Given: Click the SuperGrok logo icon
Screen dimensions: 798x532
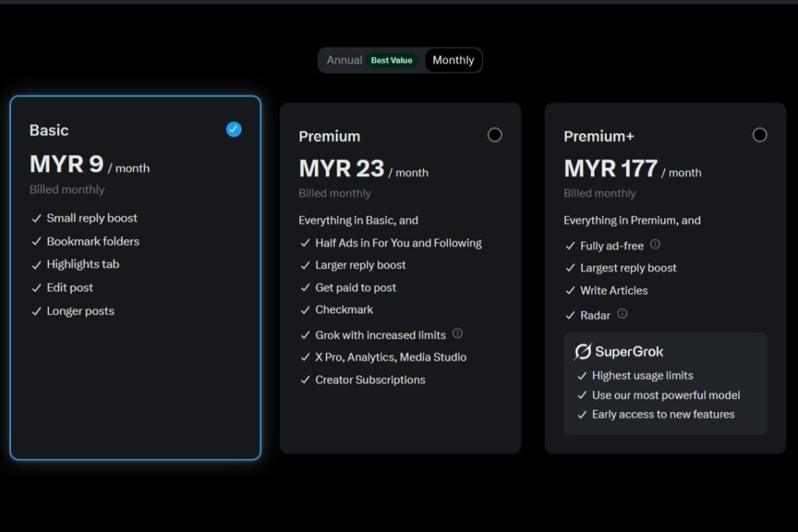Looking at the screenshot, I should [583, 351].
